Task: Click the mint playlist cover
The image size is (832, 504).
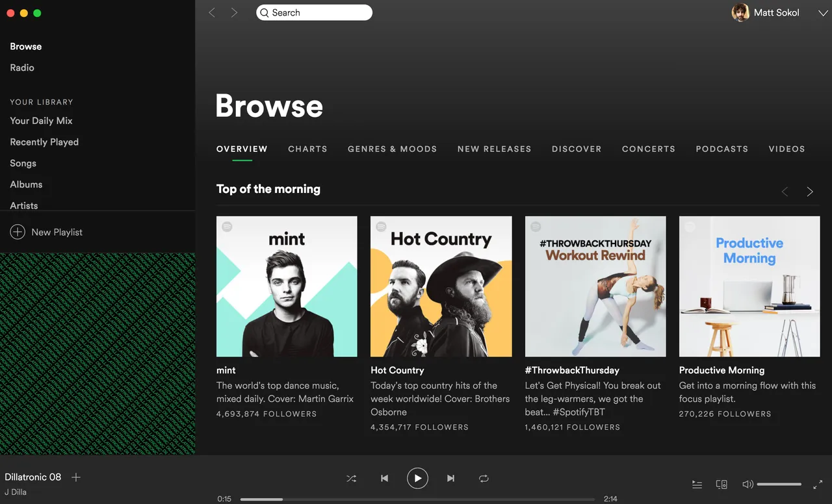Action: pyautogui.click(x=287, y=286)
